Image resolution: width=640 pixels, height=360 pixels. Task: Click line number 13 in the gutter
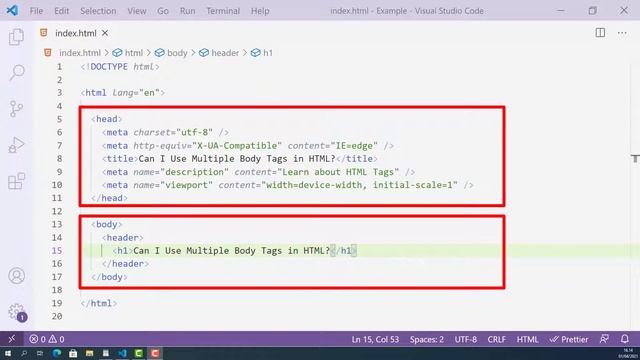point(57,224)
